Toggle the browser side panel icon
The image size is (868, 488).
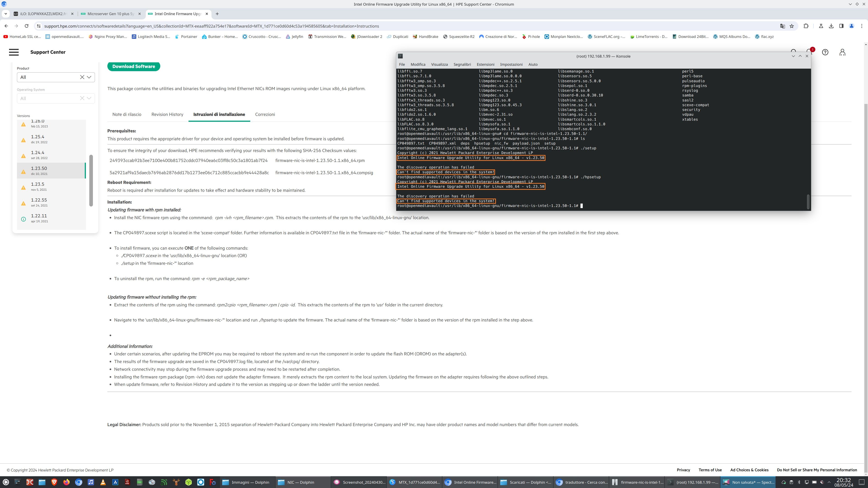841,26
